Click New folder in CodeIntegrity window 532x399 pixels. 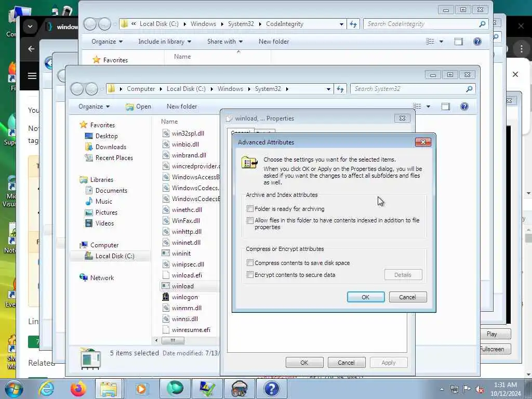pyautogui.click(x=274, y=42)
